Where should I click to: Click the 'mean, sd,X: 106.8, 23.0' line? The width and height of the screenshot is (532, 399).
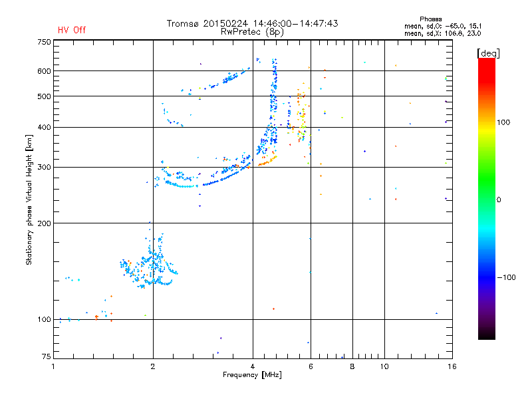point(442,33)
